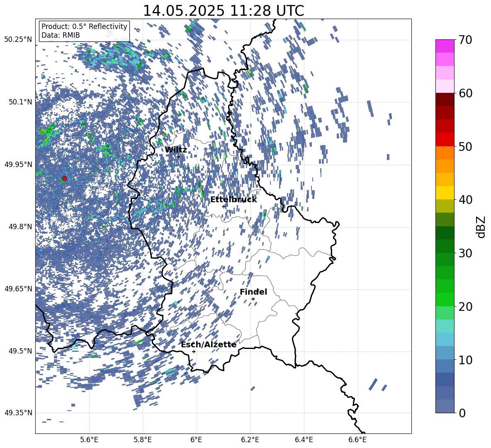Click the 6°E longitude label

click(x=196, y=440)
